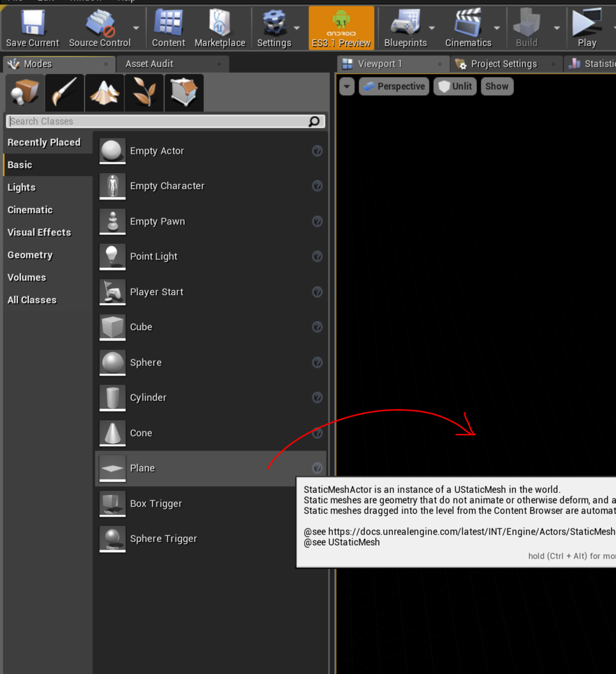The height and width of the screenshot is (674, 616).
Task: Close the Modes tab
Action: [106, 64]
